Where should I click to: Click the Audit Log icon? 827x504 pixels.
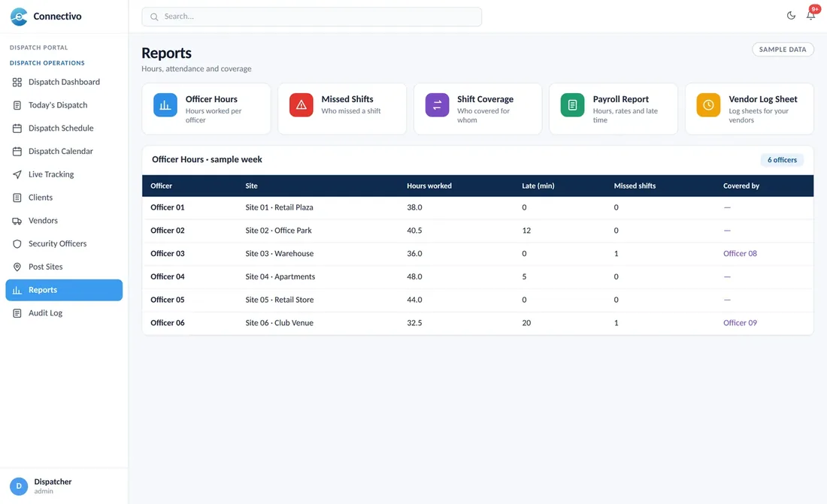pos(17,313)
